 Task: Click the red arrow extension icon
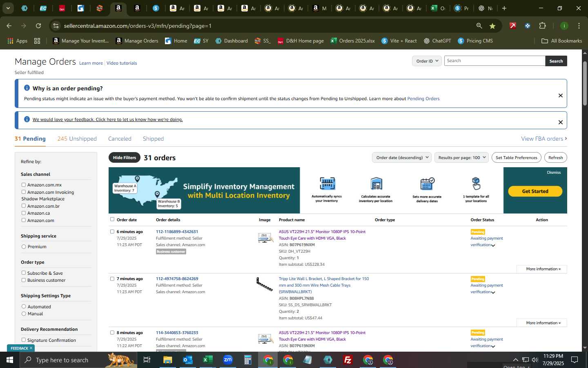(x=513, y=26)
